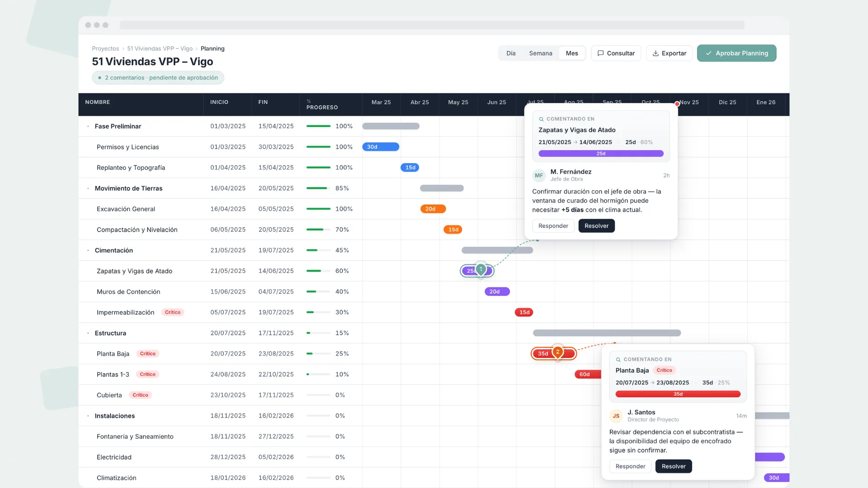Viewport: 868px width, 488px height.
Task: Collapse the Estructura group
Action: (88, 333)
